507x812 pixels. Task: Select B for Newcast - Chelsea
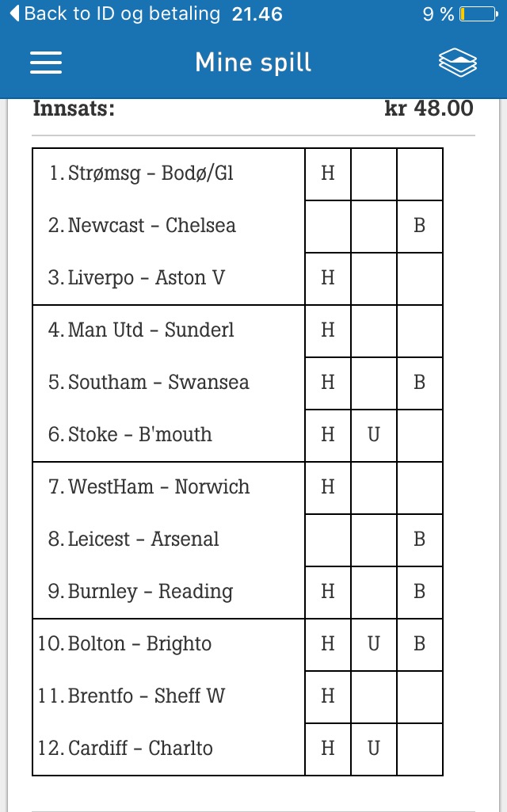(420, 227)
